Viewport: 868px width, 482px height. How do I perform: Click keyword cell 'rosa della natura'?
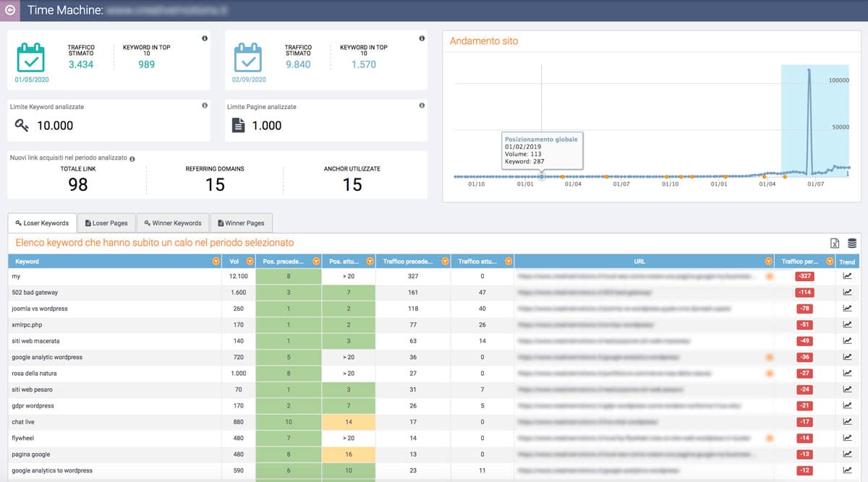34,374
